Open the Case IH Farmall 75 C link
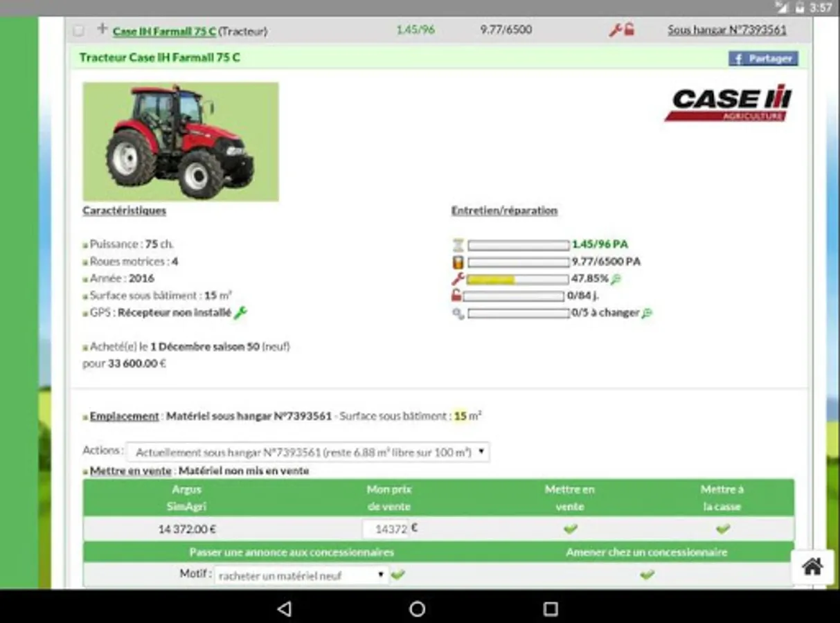Screen dimensions: 840x623 165,31
